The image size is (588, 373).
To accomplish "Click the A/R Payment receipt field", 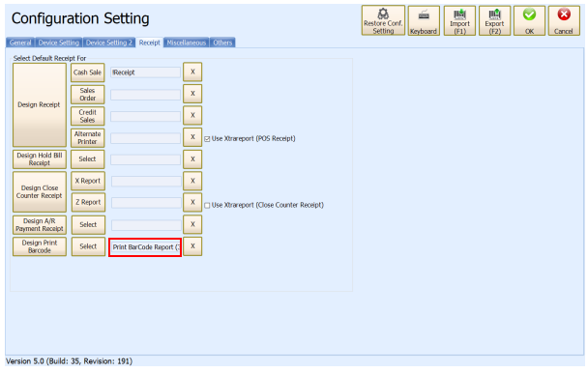I will tap(146, 225).
